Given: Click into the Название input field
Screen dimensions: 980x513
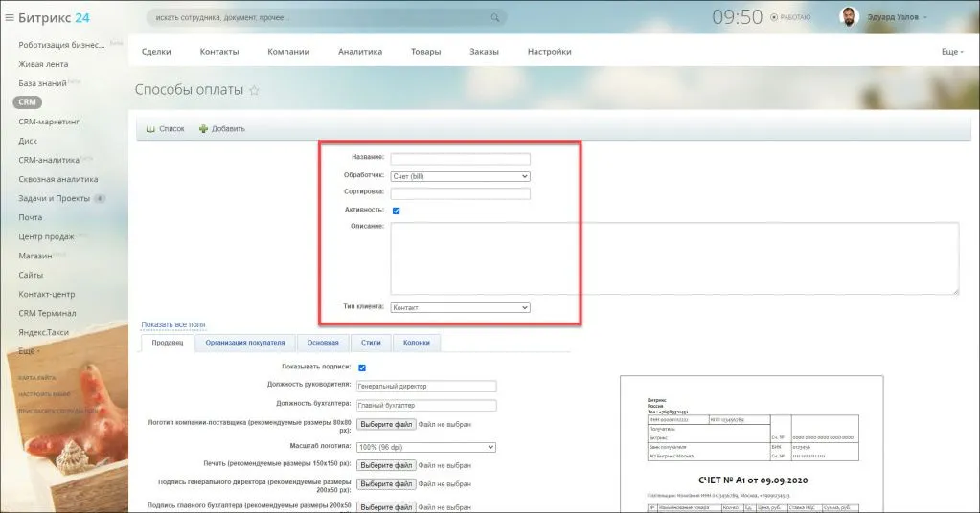Looking at the screenshot, I should [460, 159].
